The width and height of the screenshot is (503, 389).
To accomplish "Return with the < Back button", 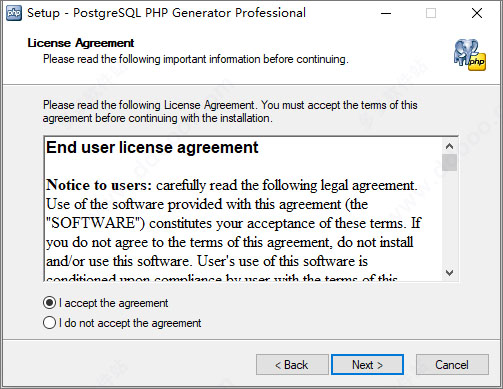I will 292,365.
